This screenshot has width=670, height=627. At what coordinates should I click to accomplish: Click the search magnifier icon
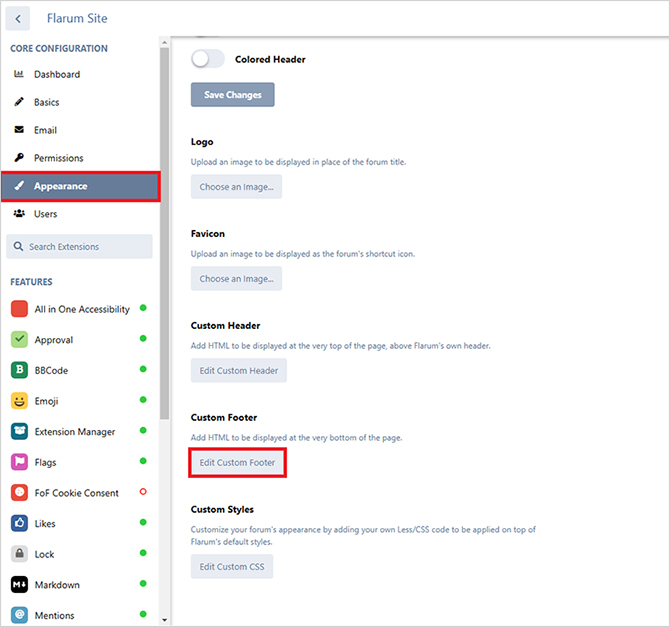[18, 246]
